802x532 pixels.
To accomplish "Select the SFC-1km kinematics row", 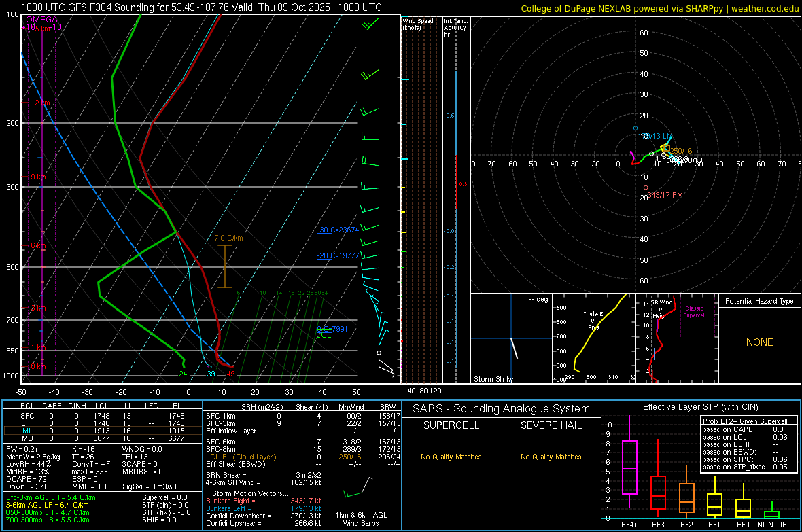I will tap(303, 416).
